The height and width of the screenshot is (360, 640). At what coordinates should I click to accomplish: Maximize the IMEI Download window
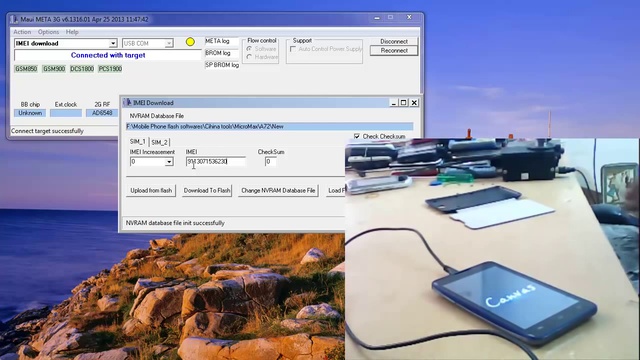point(403,103)
